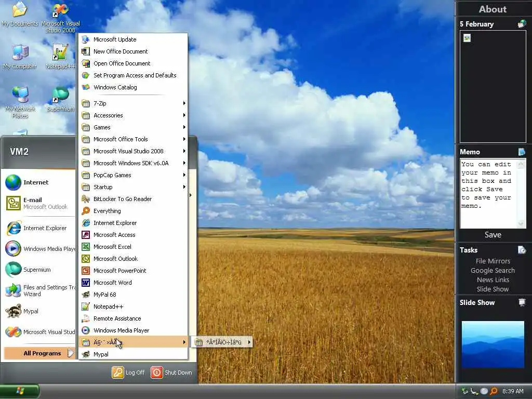Click the All Programs button
Image resolution: width=532 pixels, height=399 pixels.
(x=39, y=353)
